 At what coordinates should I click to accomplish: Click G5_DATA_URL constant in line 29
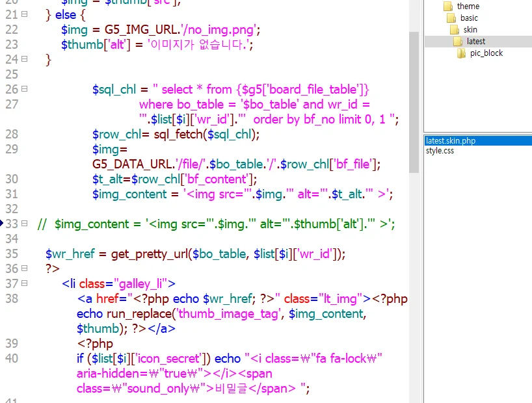pyautogui.click(x=133, y=164)
